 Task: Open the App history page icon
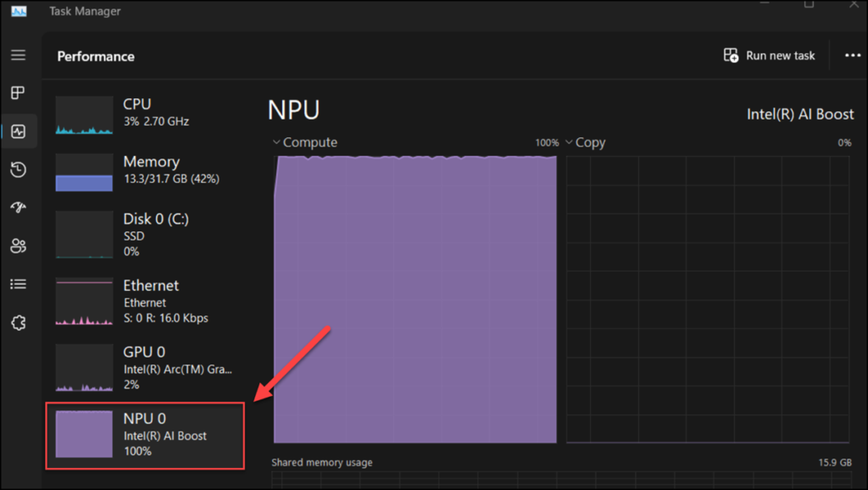[18, 170]
